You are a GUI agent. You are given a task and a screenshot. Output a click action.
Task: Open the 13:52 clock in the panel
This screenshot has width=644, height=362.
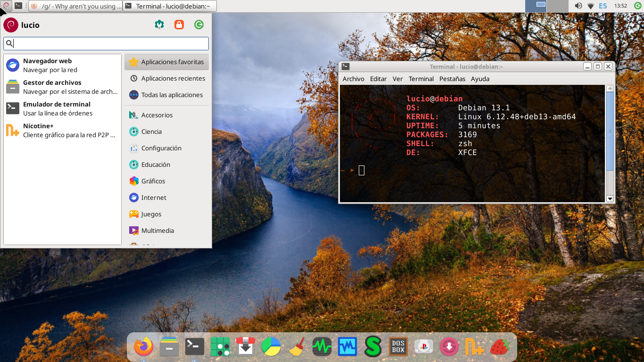coord(621,6)
